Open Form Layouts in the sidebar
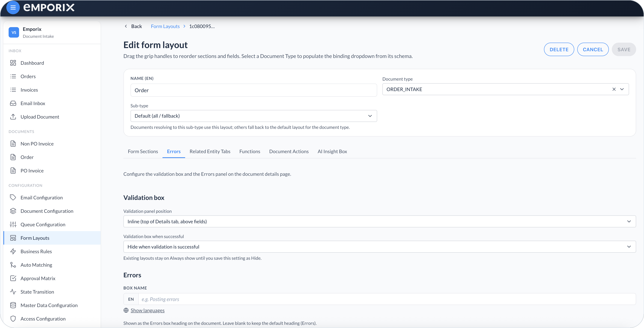The height and width of the screenshot is (328, 644). click(52, 238)
